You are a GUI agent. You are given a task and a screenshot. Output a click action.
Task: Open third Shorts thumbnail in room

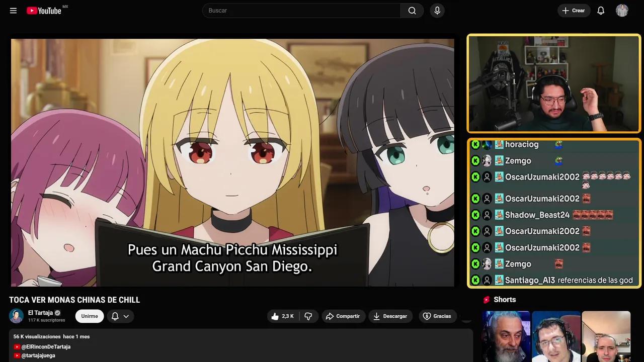coord(606,336)
